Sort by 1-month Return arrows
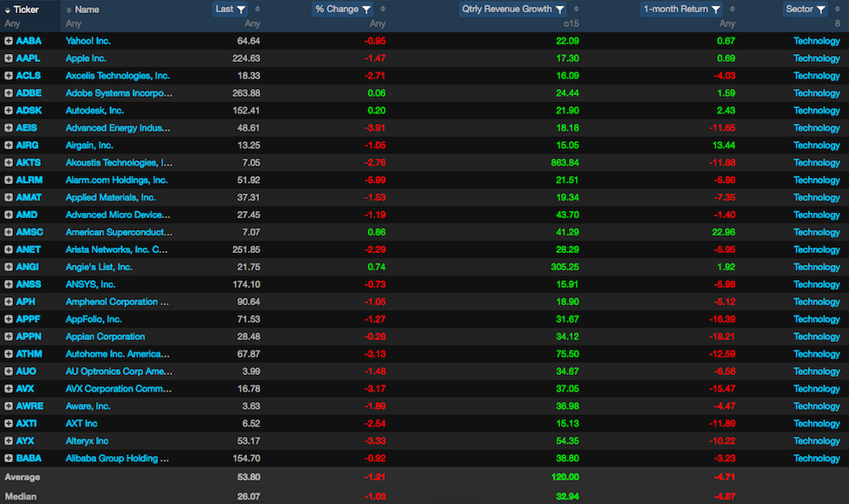Image resolution: width=849 pixels, height=504 pixels. coord(732,10)
